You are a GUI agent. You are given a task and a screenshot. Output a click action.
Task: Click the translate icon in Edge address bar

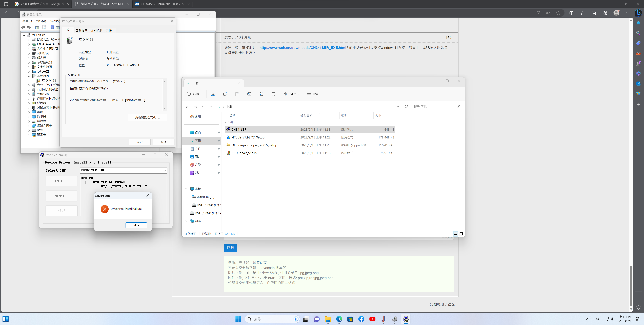coord(548,13)
